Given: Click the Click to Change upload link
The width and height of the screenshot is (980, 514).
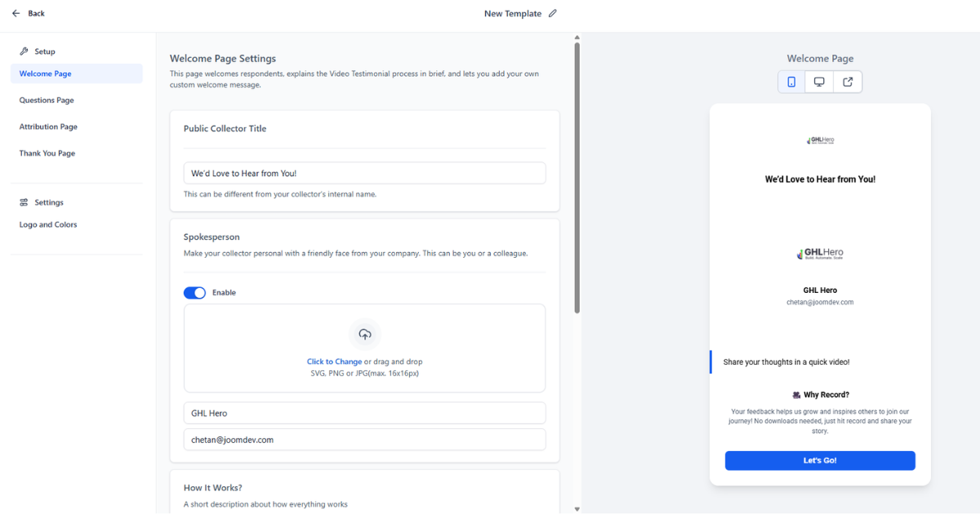Looking at the screenshot, I should pos(334,361).
